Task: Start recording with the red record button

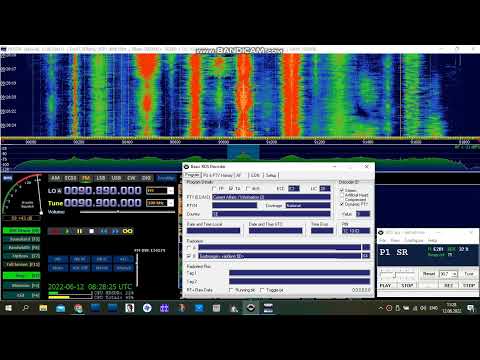Action: [55, 231]
